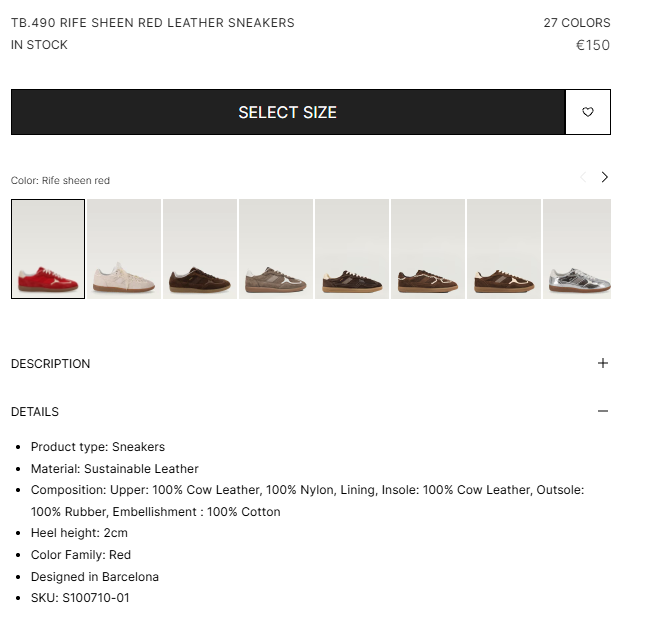Click the 27 Colors label
Viewport: 656px width, 622px height.
tap(576, 22)
